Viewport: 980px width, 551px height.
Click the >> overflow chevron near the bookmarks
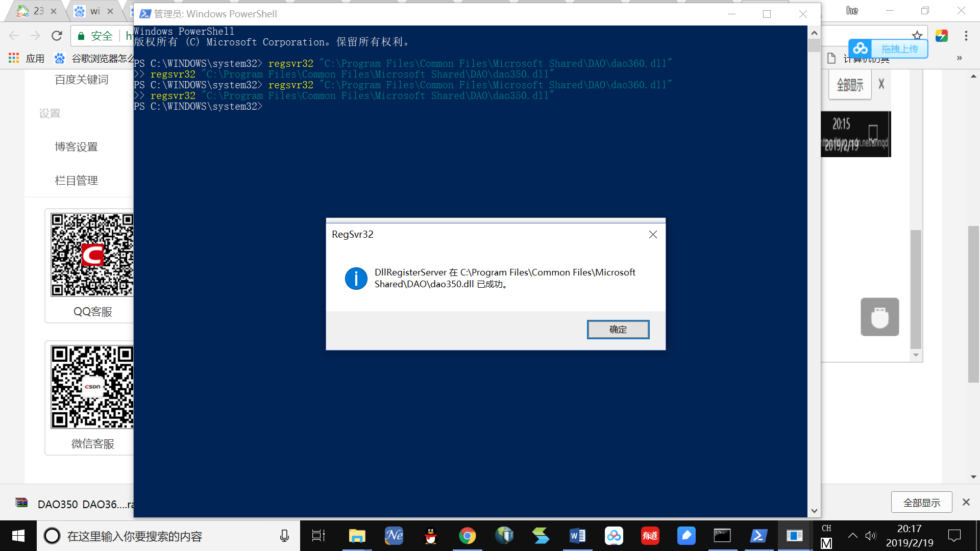(x=959, y=58)
